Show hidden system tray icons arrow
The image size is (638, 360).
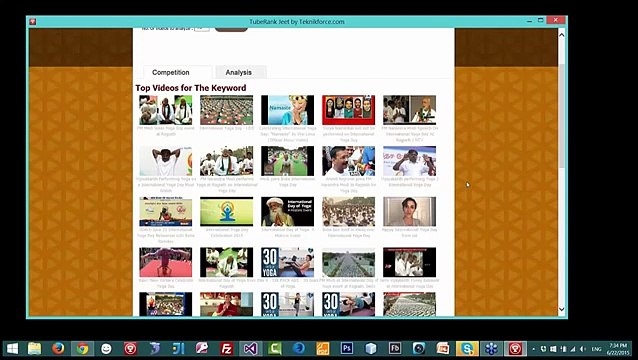click(x=533, y=349)
